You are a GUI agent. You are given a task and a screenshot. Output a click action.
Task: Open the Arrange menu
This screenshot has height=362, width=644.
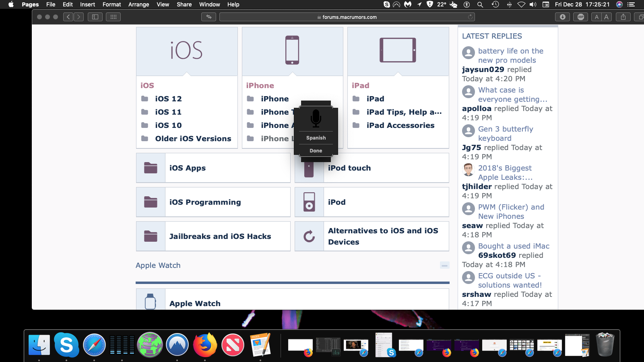tap(138, 4)
